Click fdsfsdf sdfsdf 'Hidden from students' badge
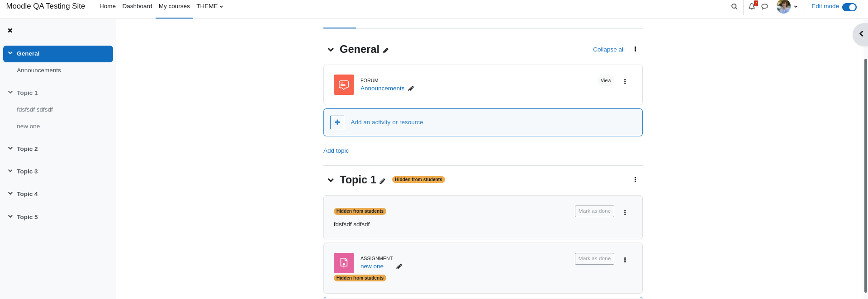Screen dimensions: 868x299 click(360, 211)
